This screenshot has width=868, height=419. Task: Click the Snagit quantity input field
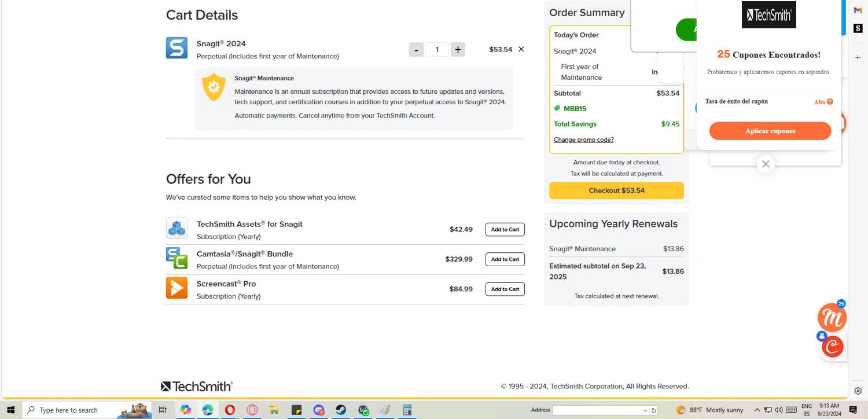[x=437, y=50]
